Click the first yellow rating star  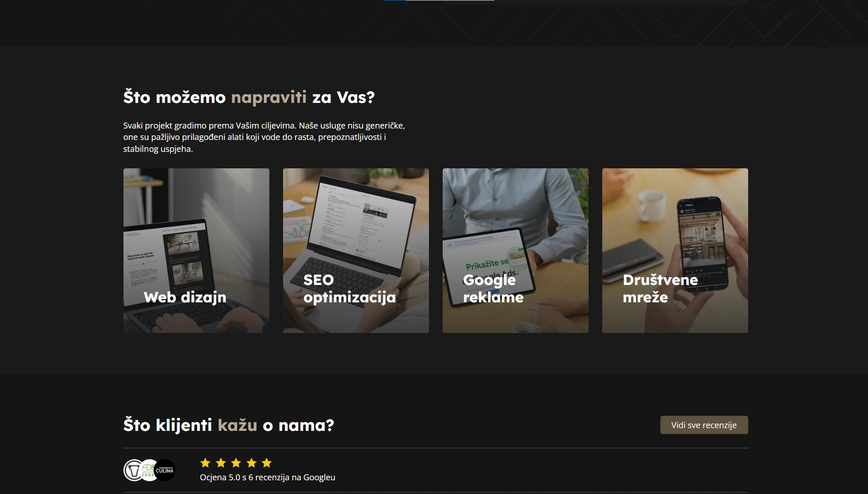205,463
